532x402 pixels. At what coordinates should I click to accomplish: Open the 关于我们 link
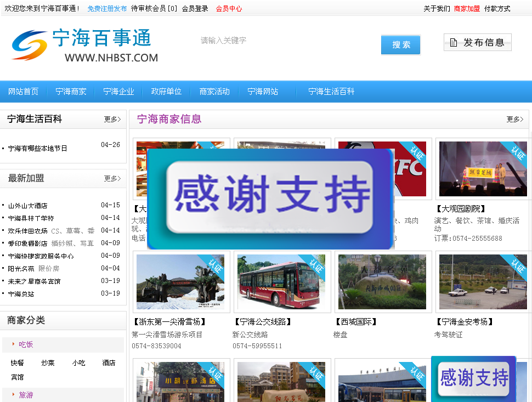coord(437,8)
